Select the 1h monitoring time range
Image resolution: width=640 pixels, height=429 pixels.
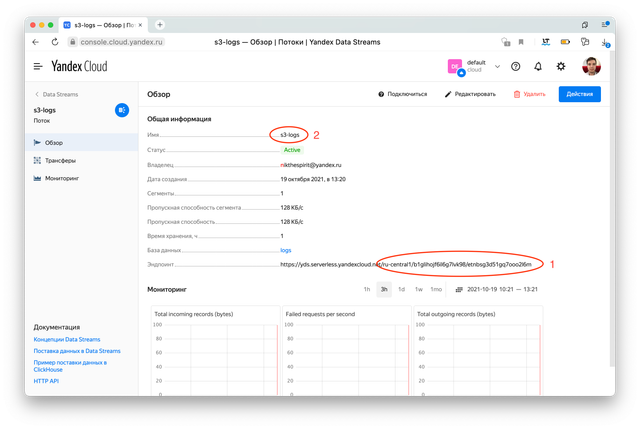367,289
